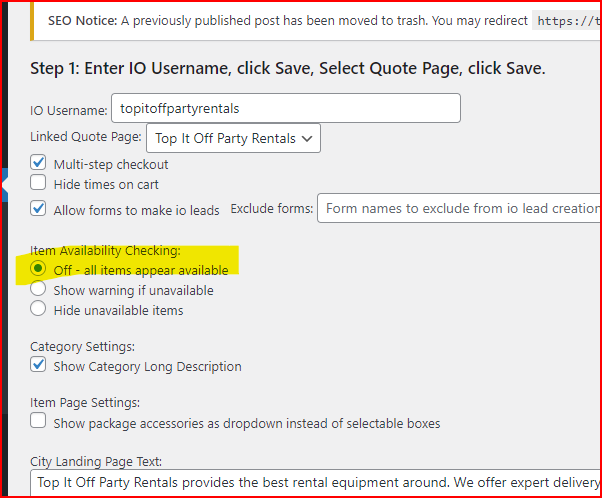Choose the Hide unavailable items radio
Image resolution: width=602 pixels, height=498 pixels.
click(38, 310)
